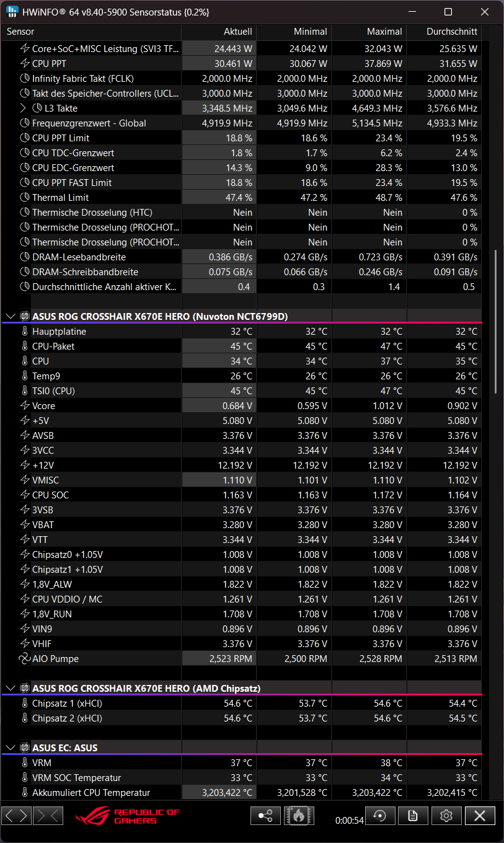Viewport: 504px width, 843px height.
Task: Click the thermometer icon beside Hauptplatine
Action: pyautogui.click(x=25, y=331)
